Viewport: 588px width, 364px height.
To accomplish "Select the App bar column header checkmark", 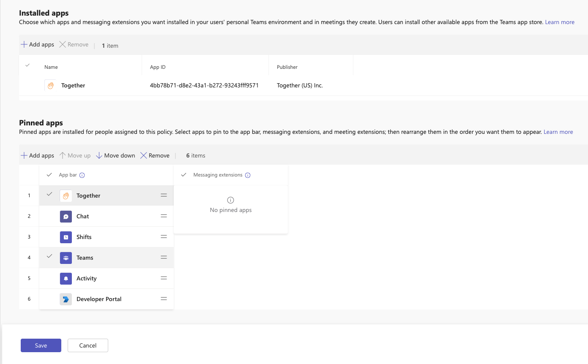I will click(49, 174).
